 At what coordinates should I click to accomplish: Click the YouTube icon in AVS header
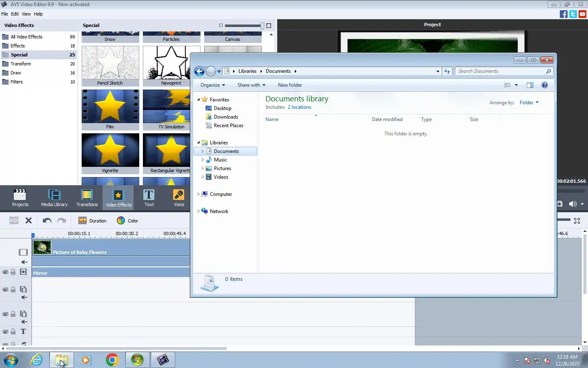[583, 14]
